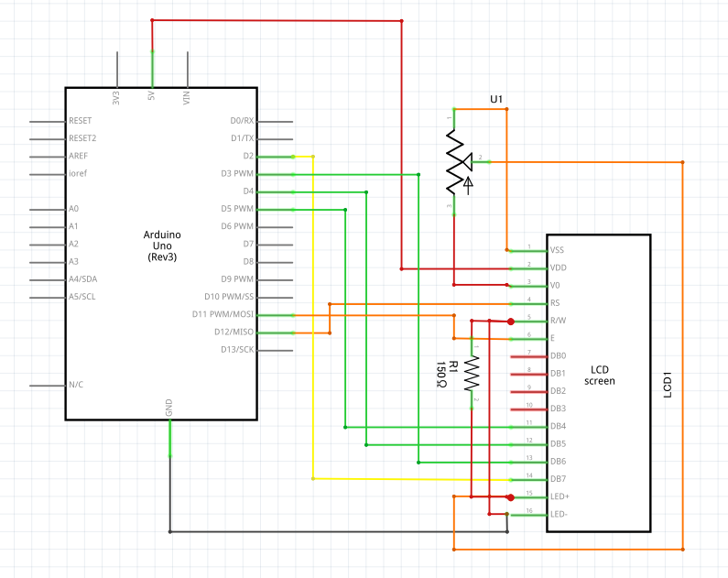Click the LCD LED- pin label
Image resolution: width=728 pixels, height=578 pixels.
tap(559, 515)
